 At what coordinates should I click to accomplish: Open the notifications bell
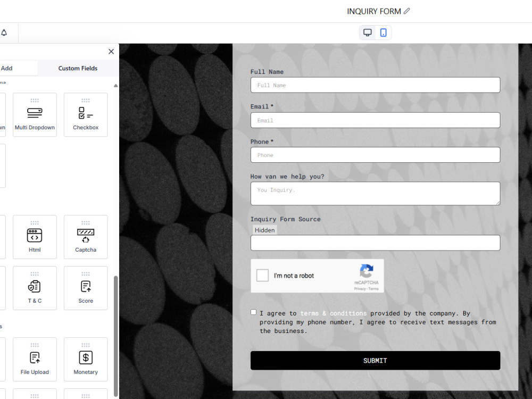[4, 32]
